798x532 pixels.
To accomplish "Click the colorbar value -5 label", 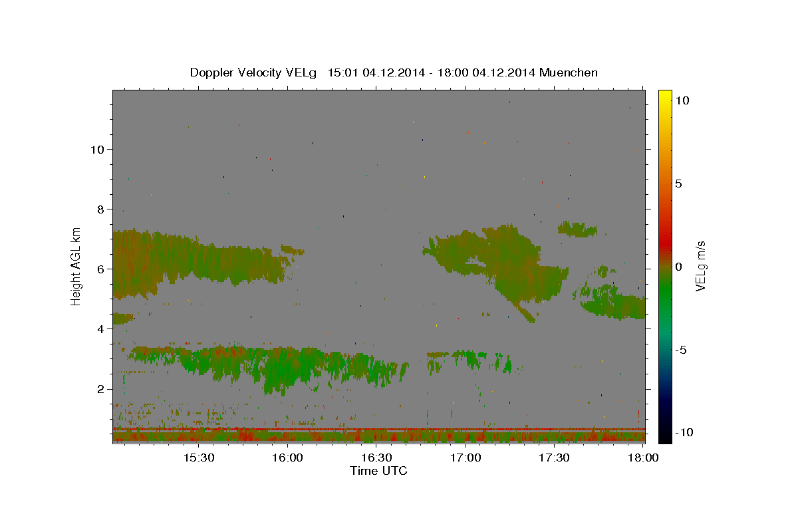I will pyautogui.click(x=680, y=350).
